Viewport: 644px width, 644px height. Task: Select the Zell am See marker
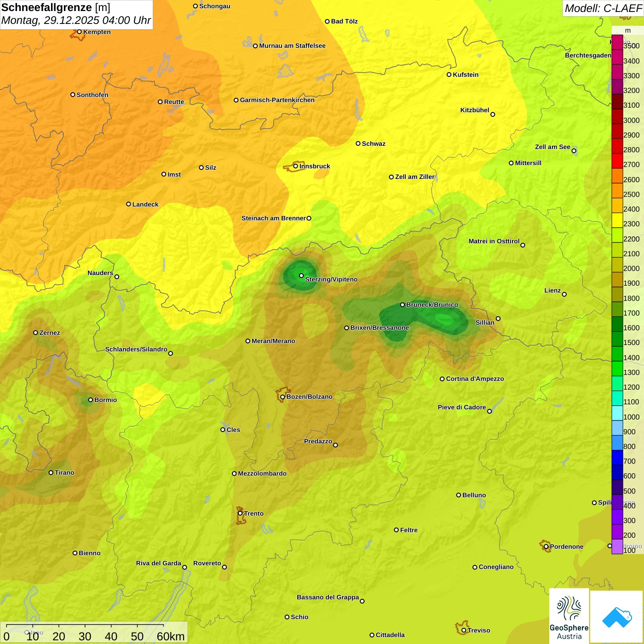574,151
